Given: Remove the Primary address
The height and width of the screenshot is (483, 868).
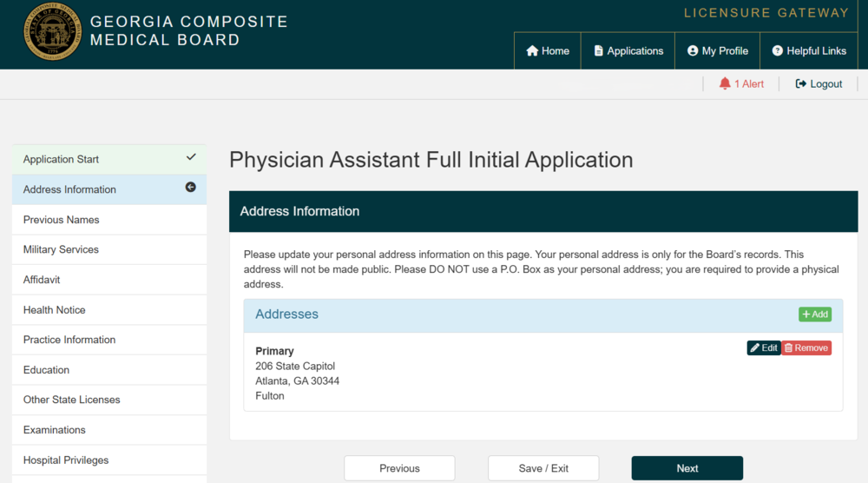Looking at the screenshot, I should (806, 347).
